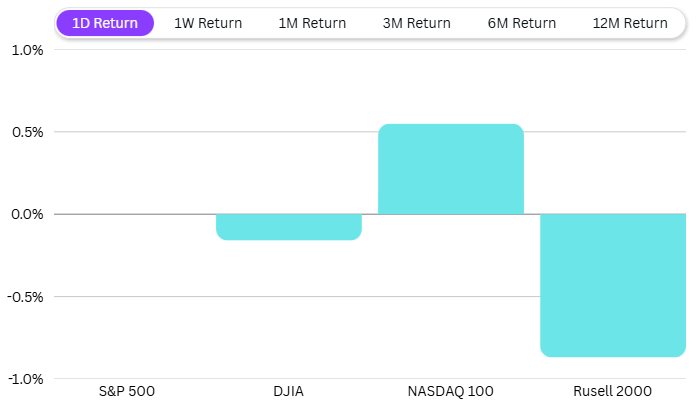Switch to 6M Return tab

coord(520,23)
